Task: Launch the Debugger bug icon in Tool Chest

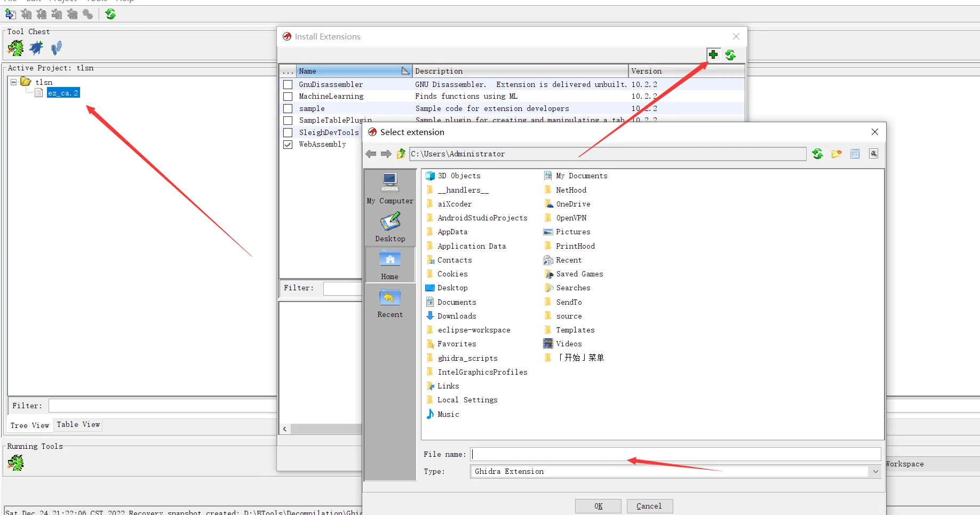Action: [36, 48]
